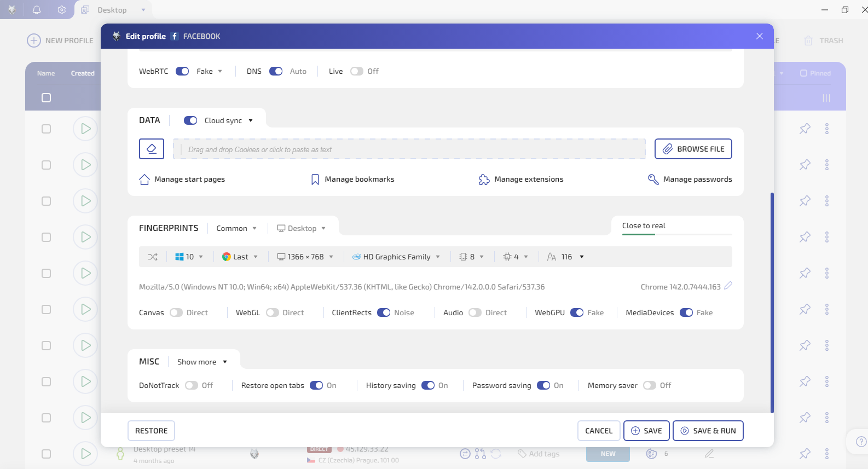Viewport: 868px width, 469px height.
Task: Open the CPU cores 8 dropdown
Action: [472, 257]
